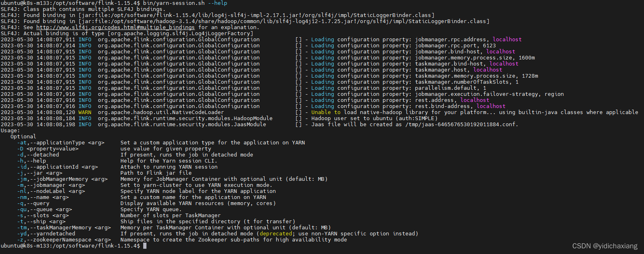Select the -s,--slots <arg> option text
The image size is (644, 254).
click(x=43, y=216)
